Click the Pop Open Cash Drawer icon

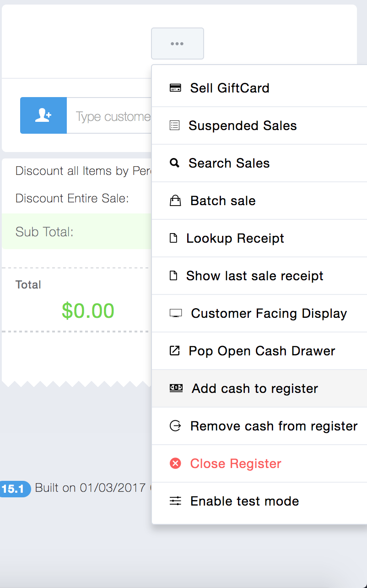point(174,351)
